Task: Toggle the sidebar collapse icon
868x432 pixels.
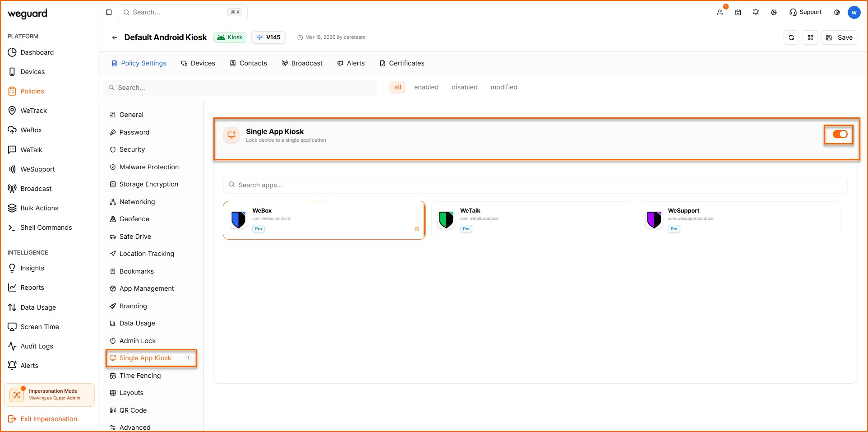Action: 109,12
